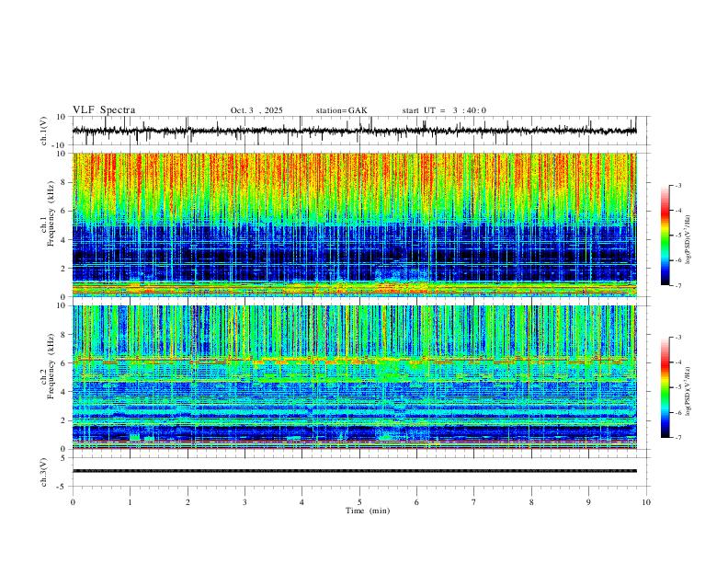Click the ch.1 spectrogram panel

tap(355, 224)
